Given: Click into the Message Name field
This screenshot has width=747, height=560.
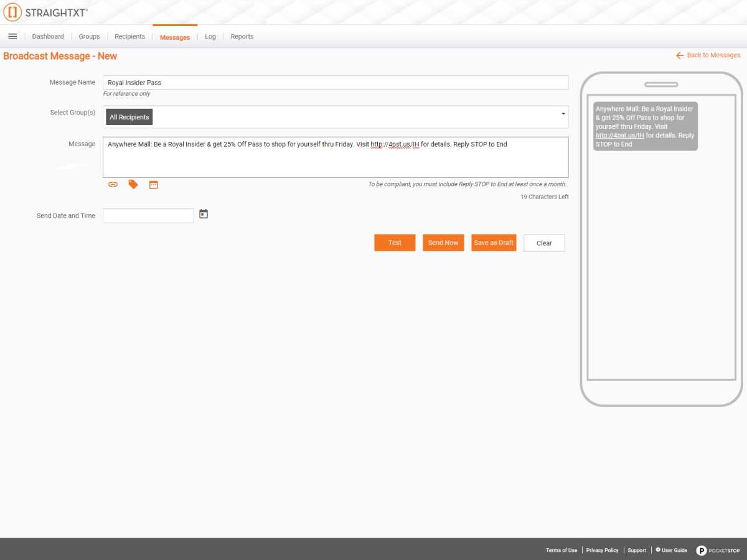Looking at the screenshot, I should 335,82.
